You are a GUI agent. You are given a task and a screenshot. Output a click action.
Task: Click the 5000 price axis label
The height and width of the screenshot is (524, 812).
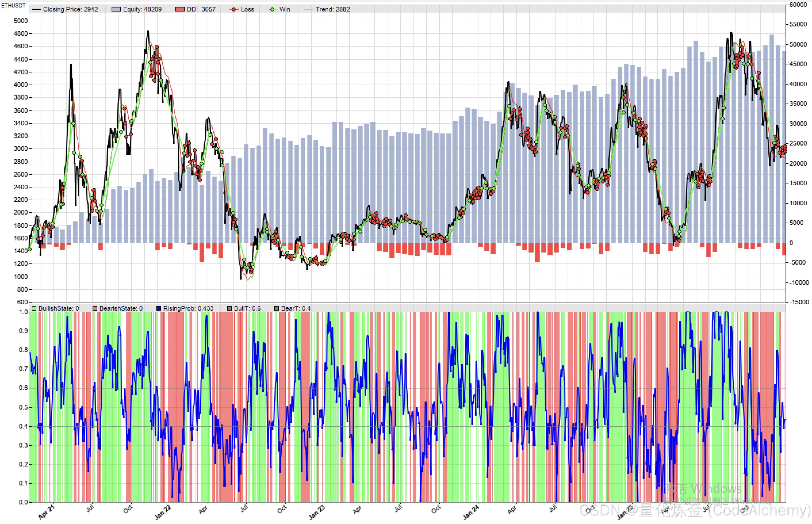pos(20,21)
